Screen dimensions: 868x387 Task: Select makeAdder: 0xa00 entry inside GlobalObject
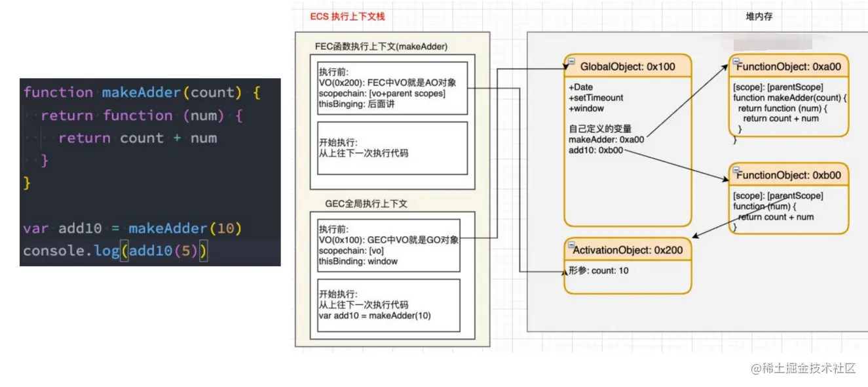pos(607,140)
